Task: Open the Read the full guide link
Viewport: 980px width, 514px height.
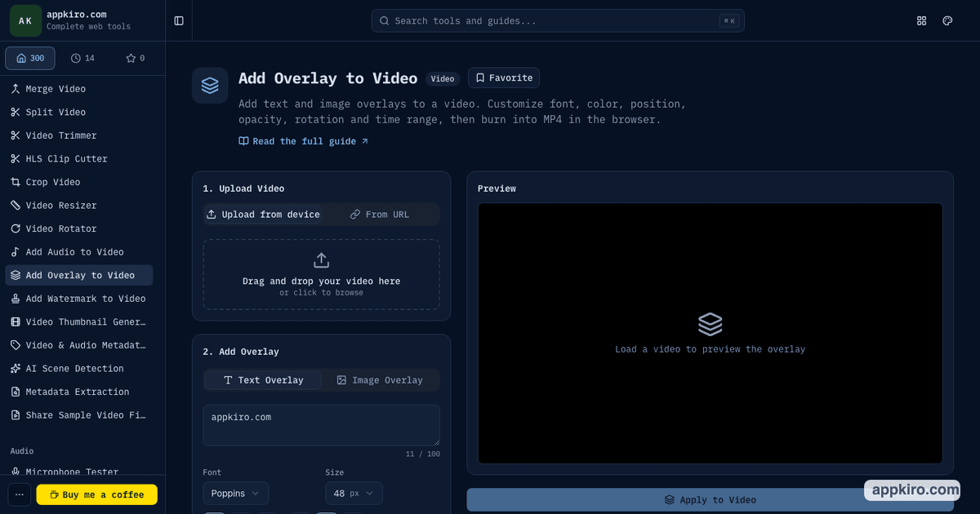Action: 304,141
